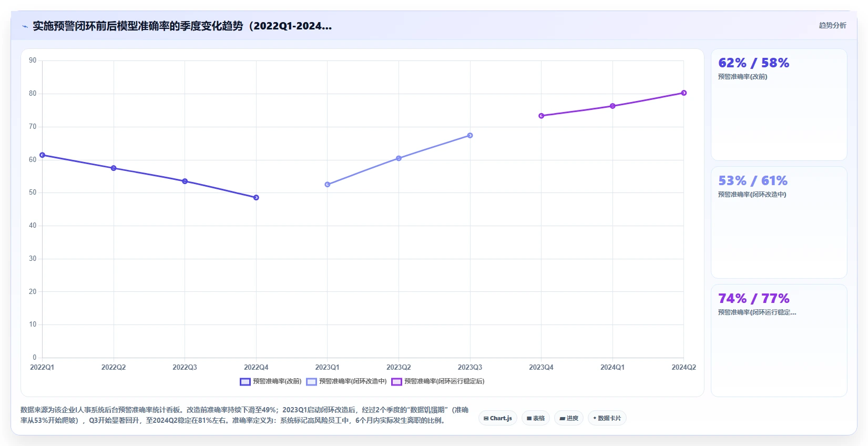Click y-axis value 50
The height and width of the screenshot is (446, 868).
click(33, 192)
